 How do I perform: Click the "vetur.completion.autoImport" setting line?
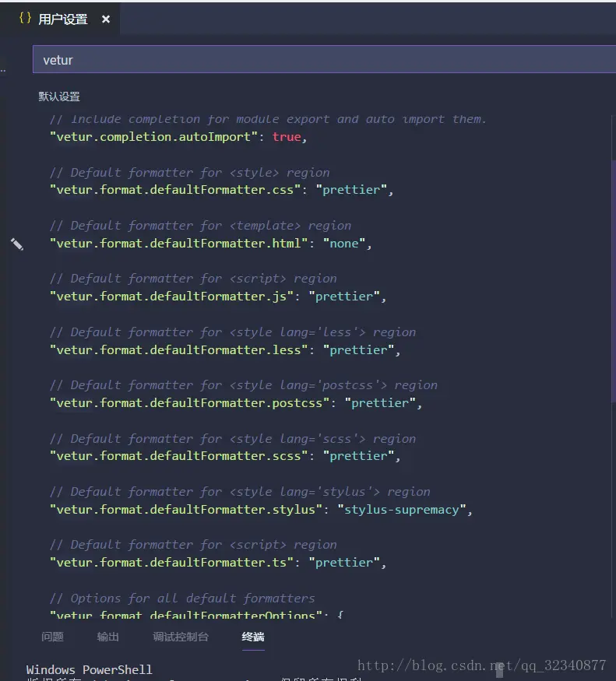[x=178, y=137]
